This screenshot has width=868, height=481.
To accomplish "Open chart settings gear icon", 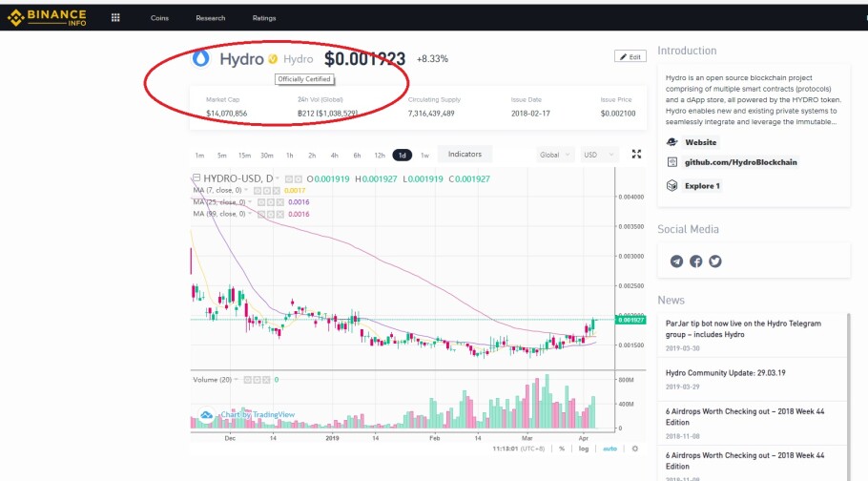I will (x=635, y=449).
